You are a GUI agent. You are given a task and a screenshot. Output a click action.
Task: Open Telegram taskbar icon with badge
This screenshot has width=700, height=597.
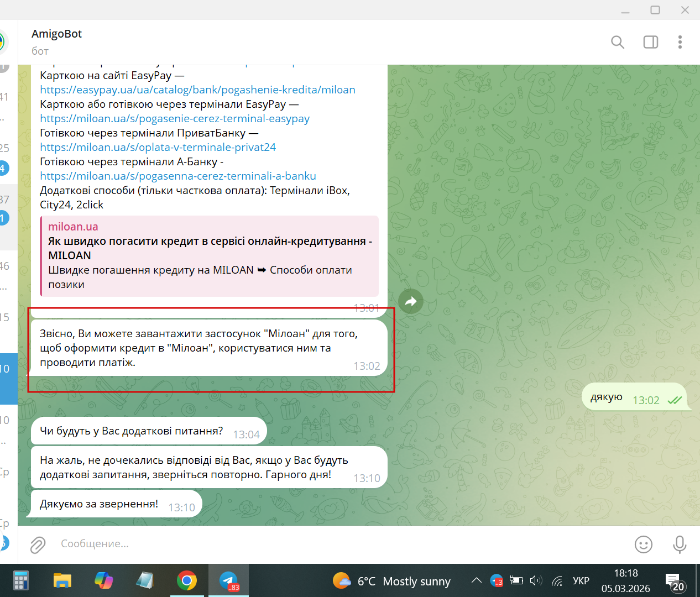coord(228,581)
